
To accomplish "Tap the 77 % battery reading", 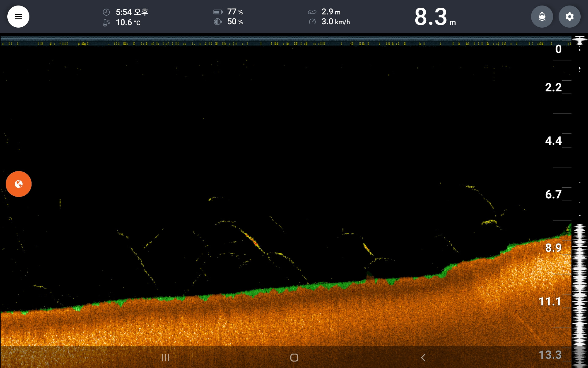I will [x=235, y=12].
